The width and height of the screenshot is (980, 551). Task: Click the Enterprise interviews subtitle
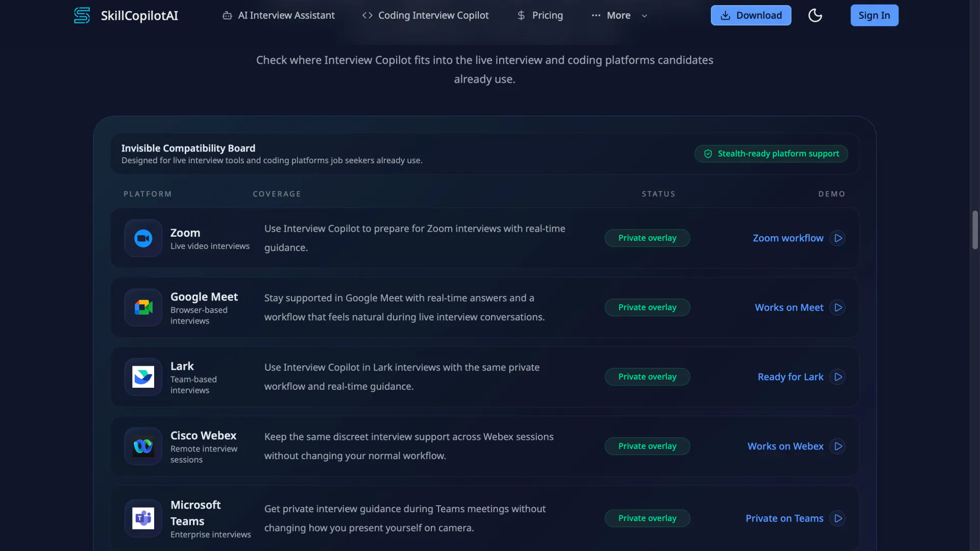210,534
